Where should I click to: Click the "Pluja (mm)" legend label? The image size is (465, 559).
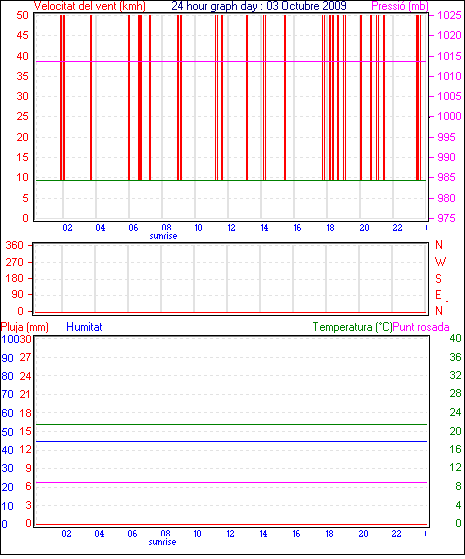[x=25, y=327]
